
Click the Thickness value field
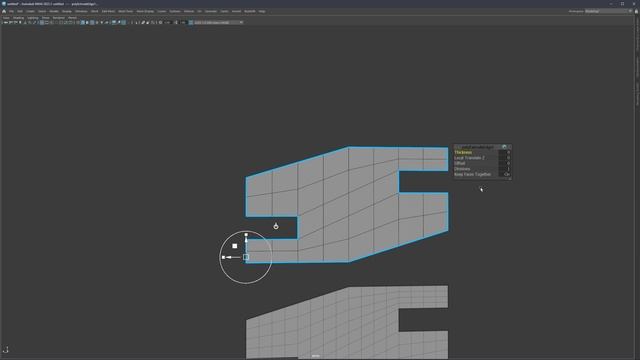pos(504,152)
